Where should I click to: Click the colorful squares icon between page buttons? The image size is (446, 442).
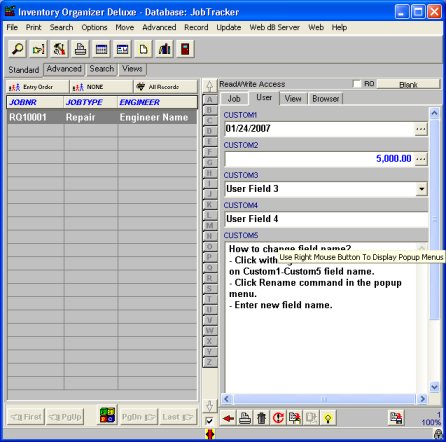[107, 415]
